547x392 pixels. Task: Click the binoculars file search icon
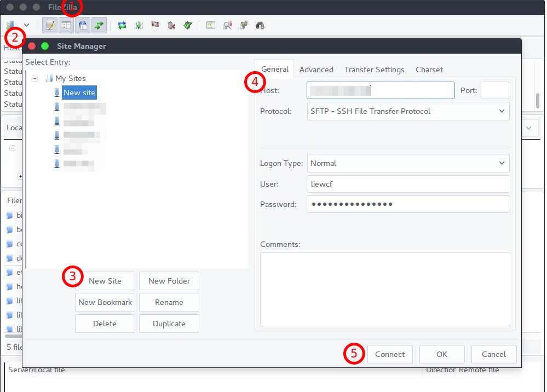click(x=260, y=25)
